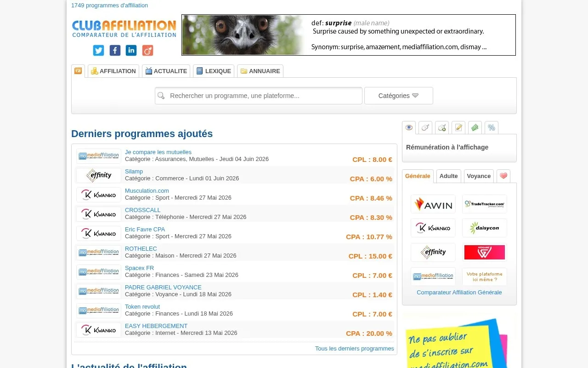Image resolution: width=588 pixels, height=368 pixels.
Task: Click the Kwanko logo beside Musculation.com
Action: (x=99, y=195)
